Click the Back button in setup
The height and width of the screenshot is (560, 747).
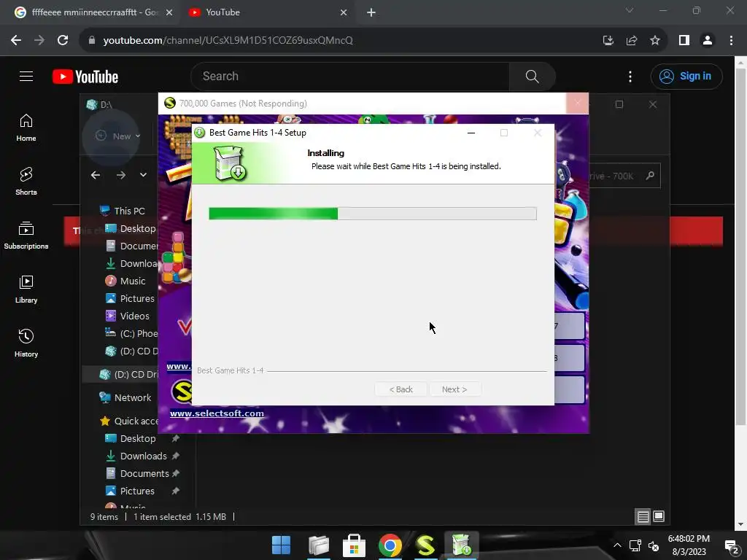click(400, 389)
